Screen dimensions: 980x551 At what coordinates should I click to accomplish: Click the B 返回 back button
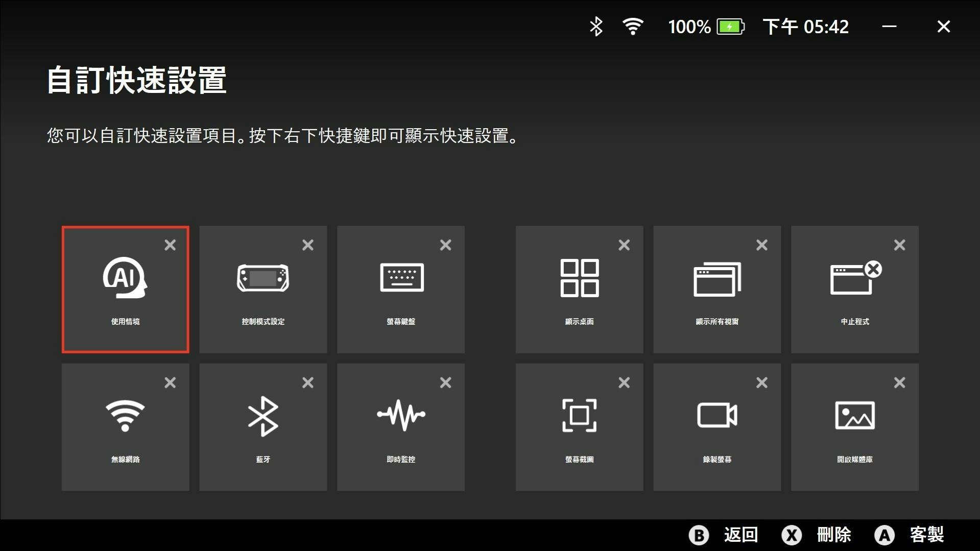pyautogui.click(x=724, y=535)
